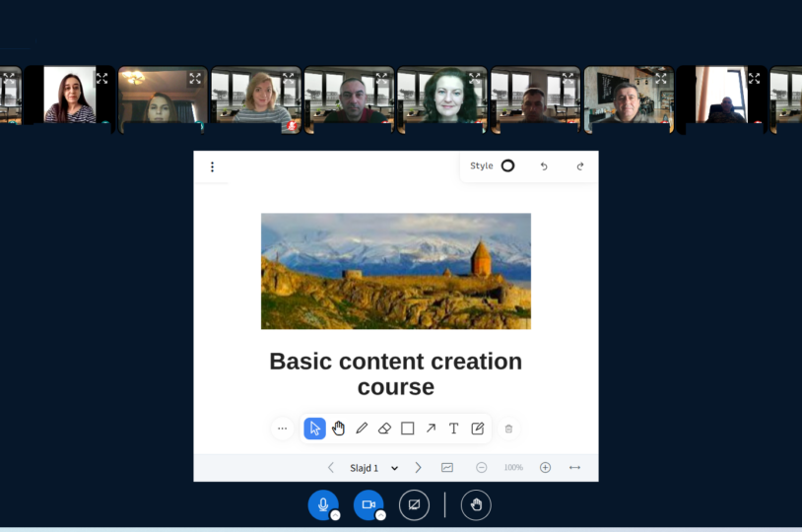Select the arrow line tool
Image resolution: width=802 pixels, height=532 pixels.
pyautogui.click(x=431, y=429)
